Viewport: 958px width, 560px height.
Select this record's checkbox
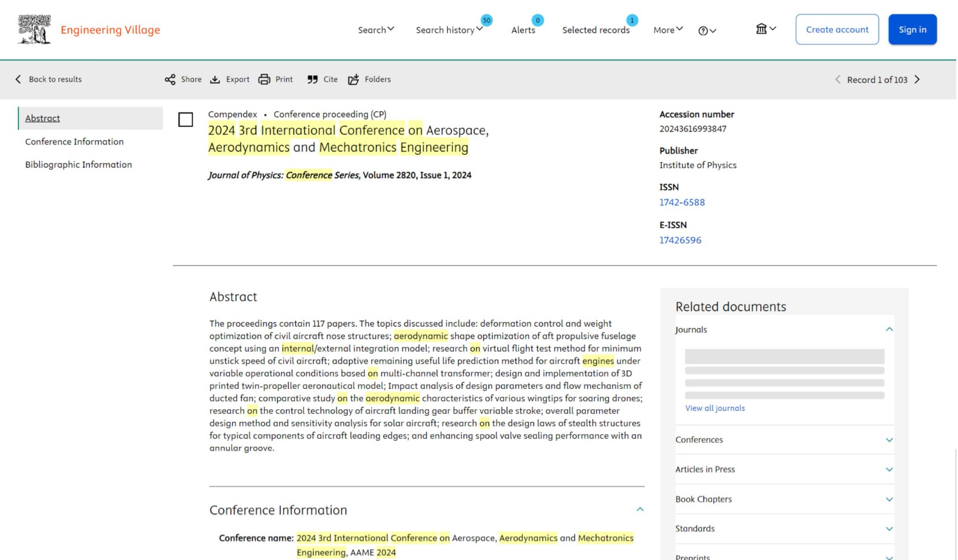[186, 120]
